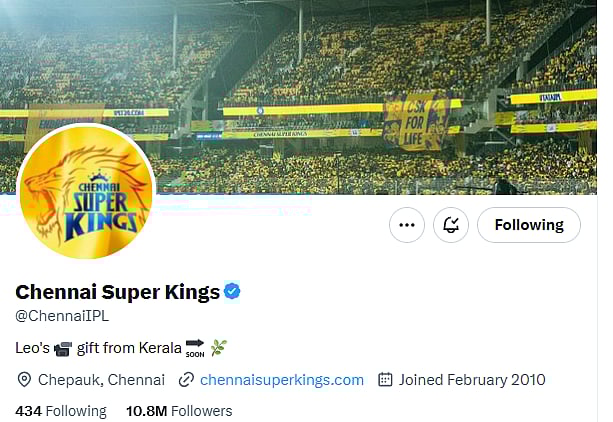Click the location pin icon

point(24,380)
